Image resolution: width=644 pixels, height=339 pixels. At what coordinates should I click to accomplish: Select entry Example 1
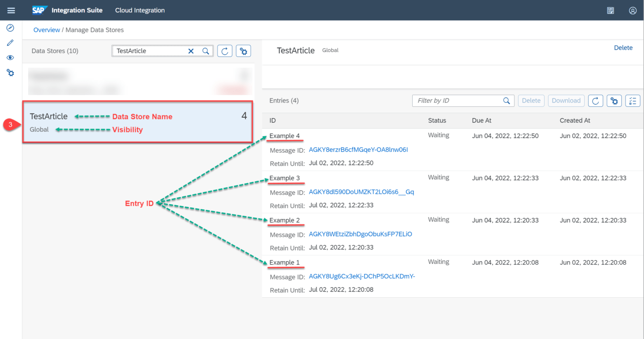(x=284, y=263)
